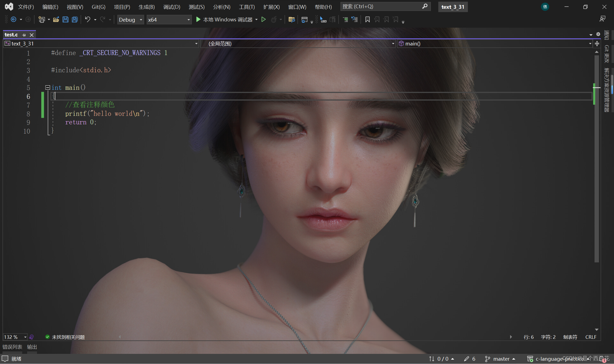The image size is (614, 364).
Task: Toggle a bookmark on the current line
Action: [x=367, y=19]
